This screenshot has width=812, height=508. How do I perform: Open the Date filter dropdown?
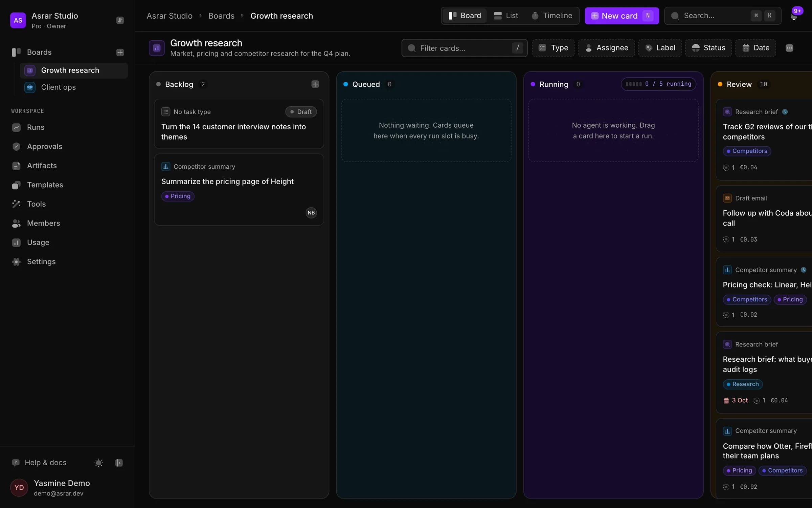click(x=755, y=48)
